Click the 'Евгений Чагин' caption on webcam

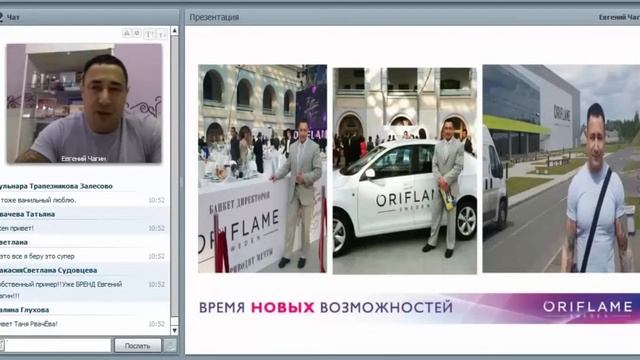pos(83,158)
